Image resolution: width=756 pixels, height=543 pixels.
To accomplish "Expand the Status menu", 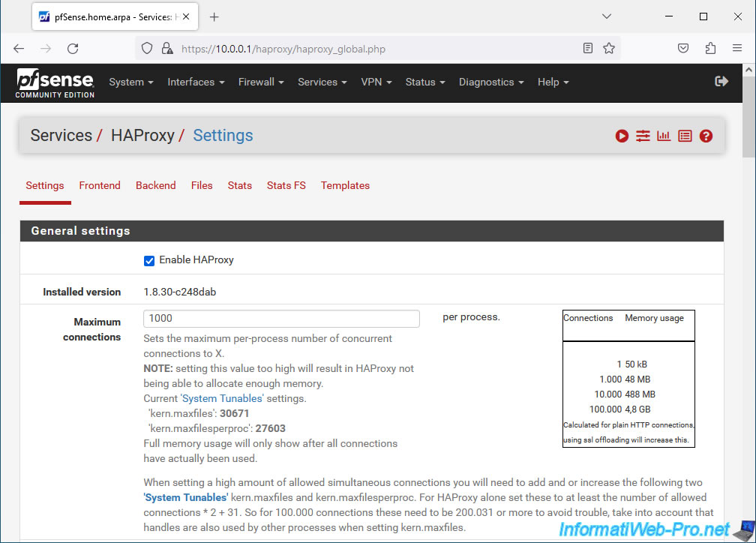I will (x=424, y=82).
